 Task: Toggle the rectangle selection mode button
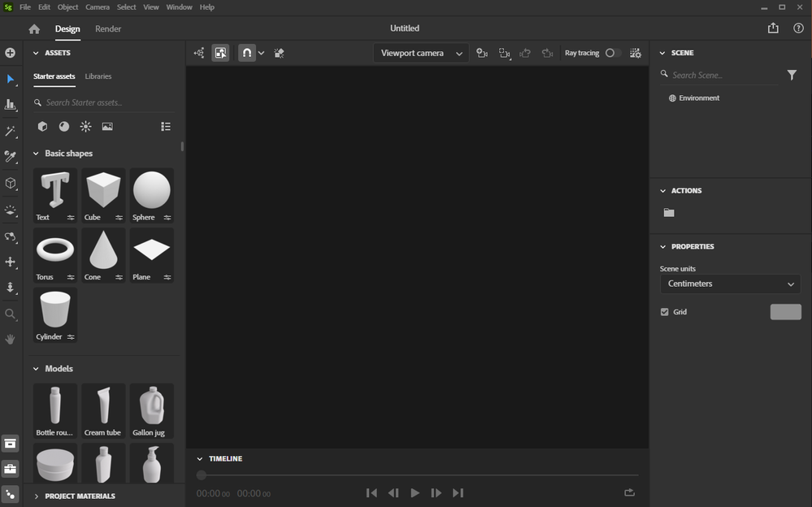point(220,53)
